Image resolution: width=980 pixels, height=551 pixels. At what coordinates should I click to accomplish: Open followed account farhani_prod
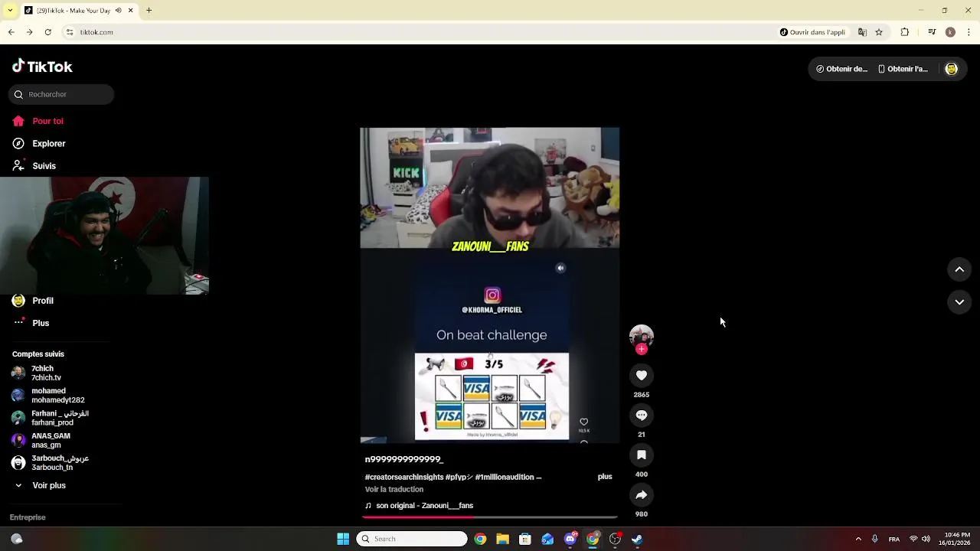[x=50, y=418]
